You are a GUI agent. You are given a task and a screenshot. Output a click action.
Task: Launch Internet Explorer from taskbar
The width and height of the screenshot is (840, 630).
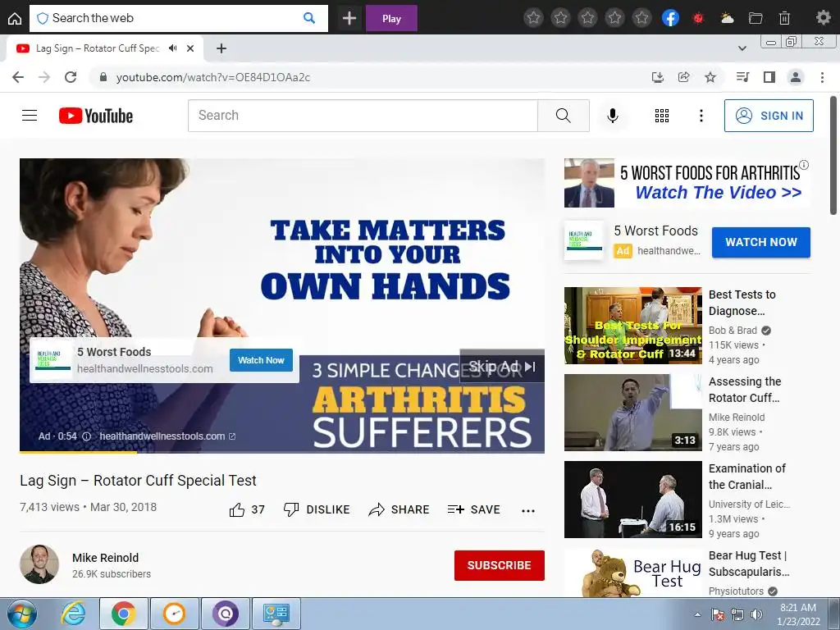[72, 614]
